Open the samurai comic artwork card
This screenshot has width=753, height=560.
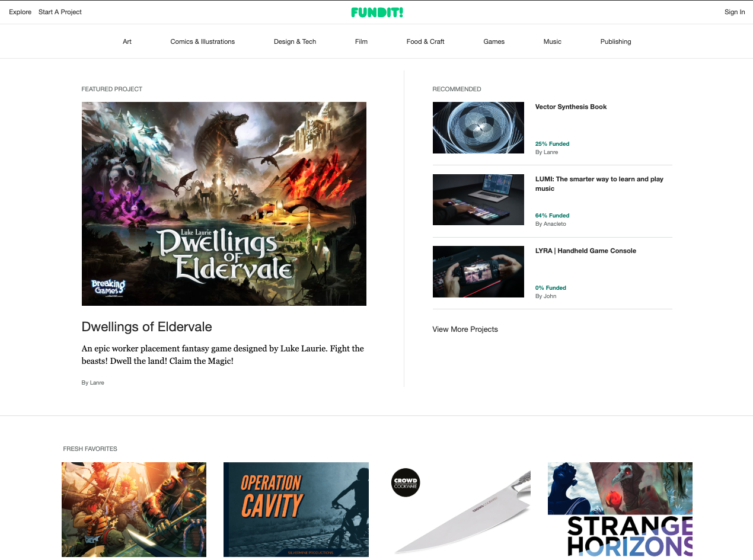coord(134,510)
